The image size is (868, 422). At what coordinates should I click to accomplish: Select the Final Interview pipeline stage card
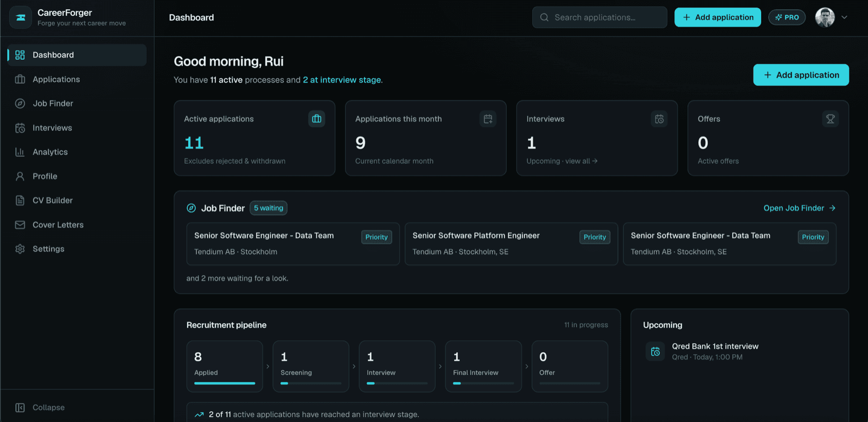(x=483, y=366)
